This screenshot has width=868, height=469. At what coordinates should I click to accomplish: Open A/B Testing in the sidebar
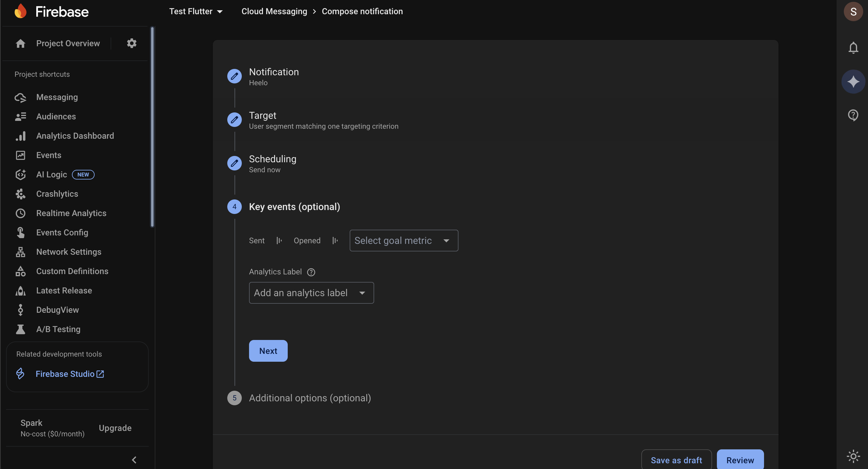[x=58, y=329]
